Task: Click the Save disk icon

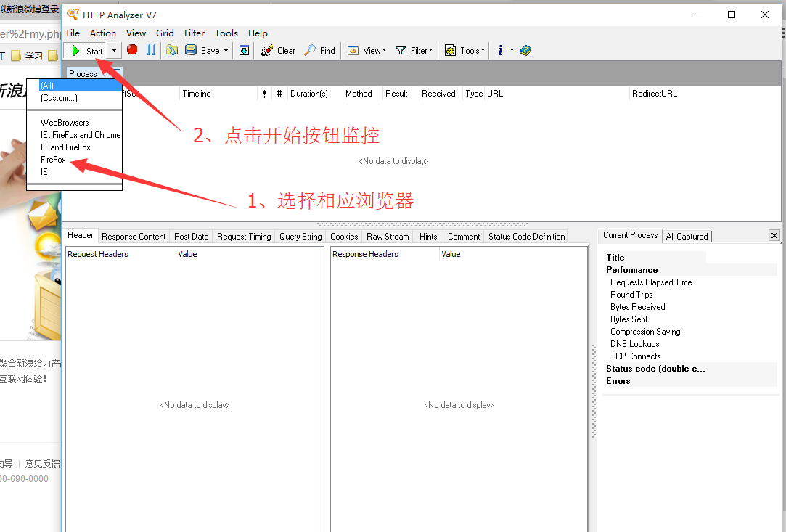Action: coord(190,50)
